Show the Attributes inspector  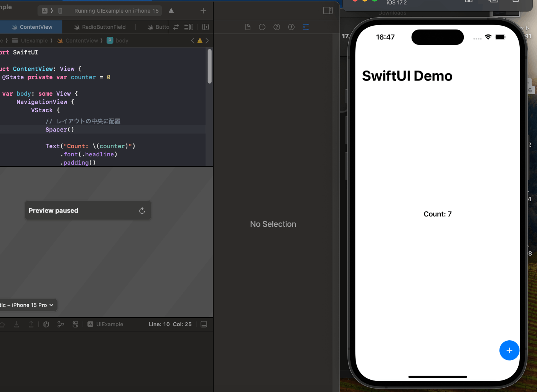[306, 27]
